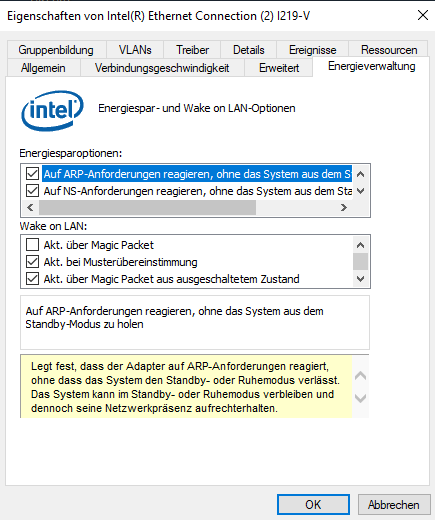Click down arrow in Energiesparoptionen list
Screen dimensions: 435x520
(360, 191)
